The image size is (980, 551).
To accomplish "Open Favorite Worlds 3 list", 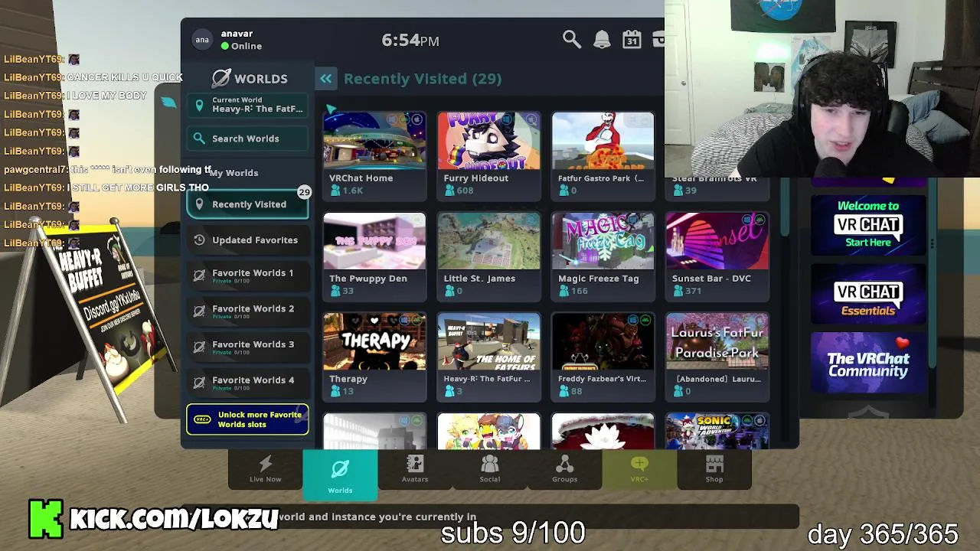I will pos(247,347).
